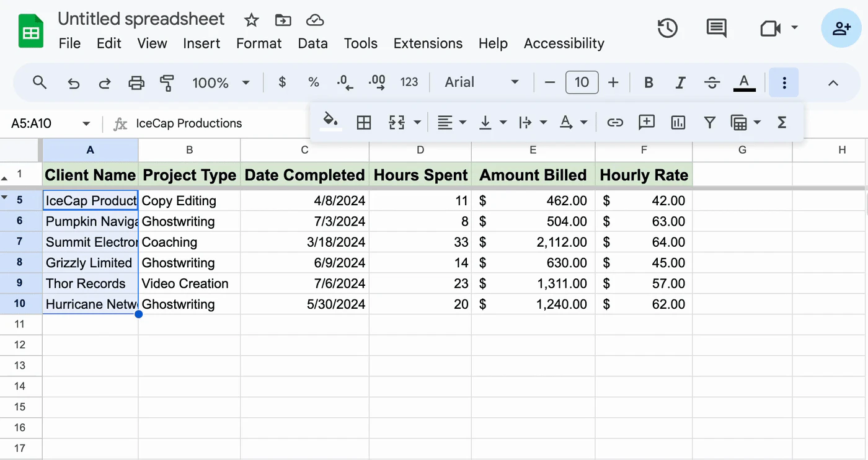
Task: Toggle bold formatting
Action: pos(649,82)
